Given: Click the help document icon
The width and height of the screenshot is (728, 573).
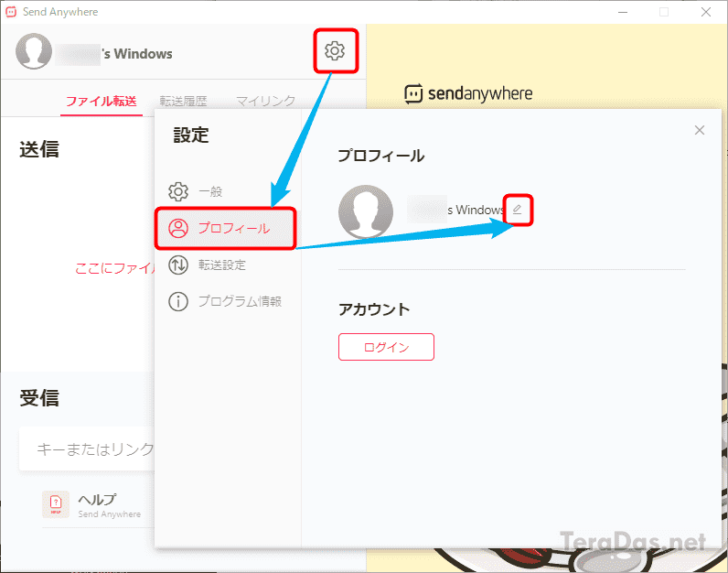Looking at the screenshot, I should click(56, 503).
